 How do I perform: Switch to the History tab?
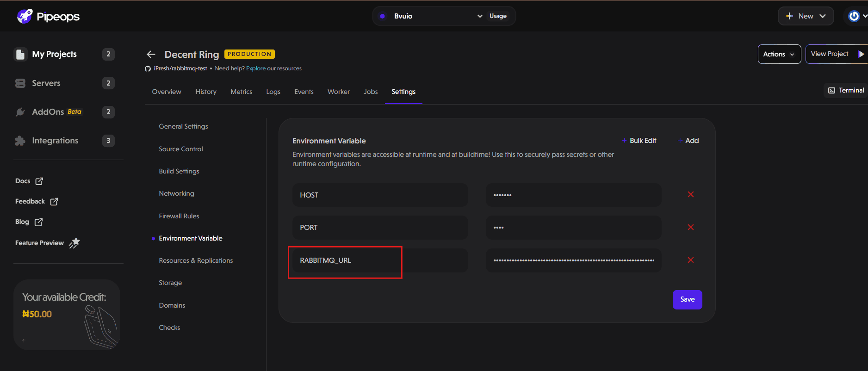click(x=206, y=92)
